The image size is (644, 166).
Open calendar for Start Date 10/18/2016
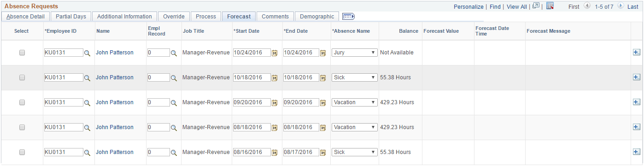tap(275, 78)
